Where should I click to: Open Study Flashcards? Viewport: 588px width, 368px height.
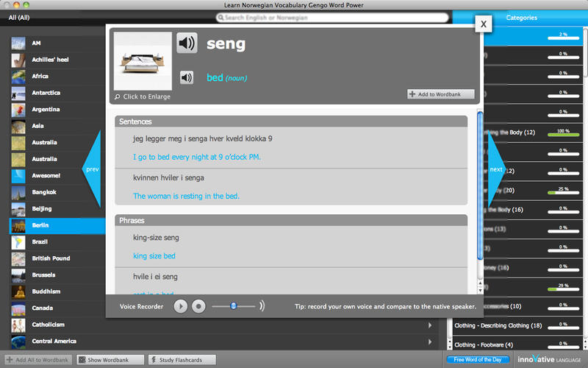coord(182,360)
